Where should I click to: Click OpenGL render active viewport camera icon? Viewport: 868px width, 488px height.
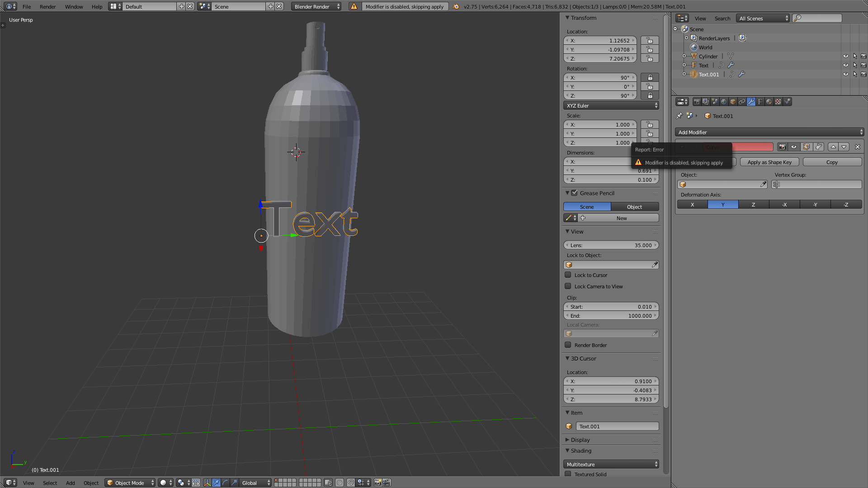pos(378,483)
